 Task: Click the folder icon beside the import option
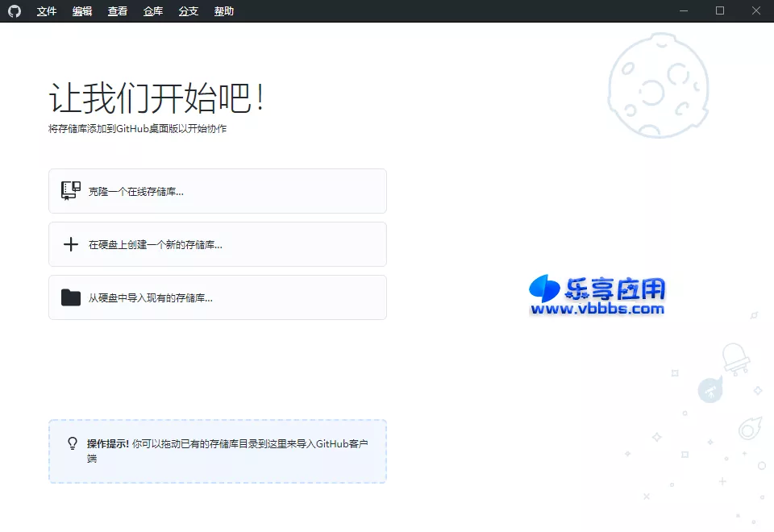70,297
